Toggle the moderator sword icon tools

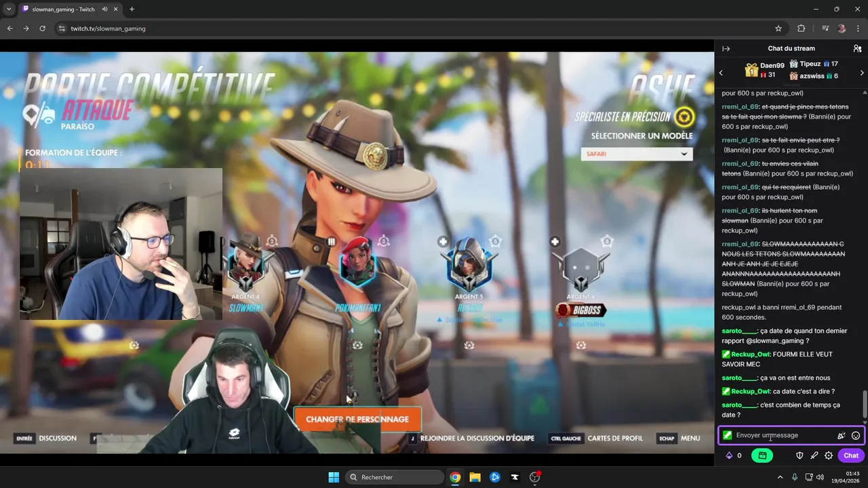[814, 455]
